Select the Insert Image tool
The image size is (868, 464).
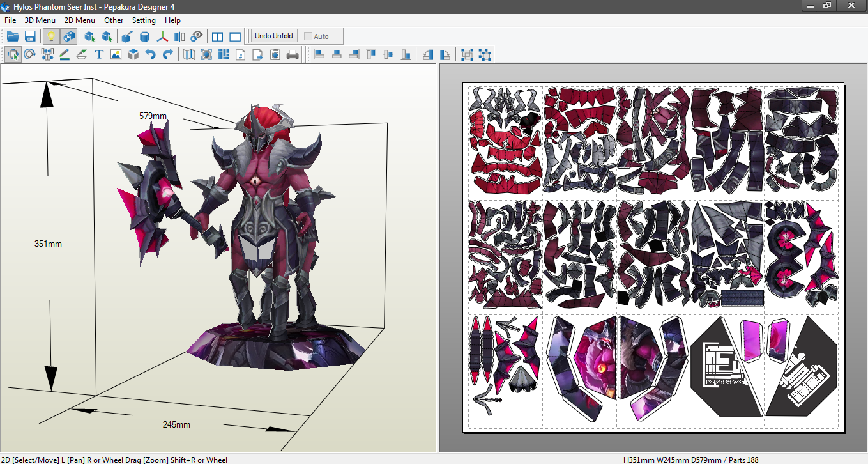116,54
